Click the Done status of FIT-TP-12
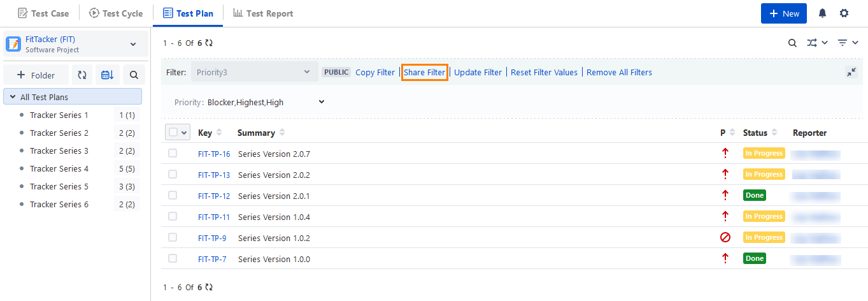Screen dimensions: 868x301 (754, 195)
